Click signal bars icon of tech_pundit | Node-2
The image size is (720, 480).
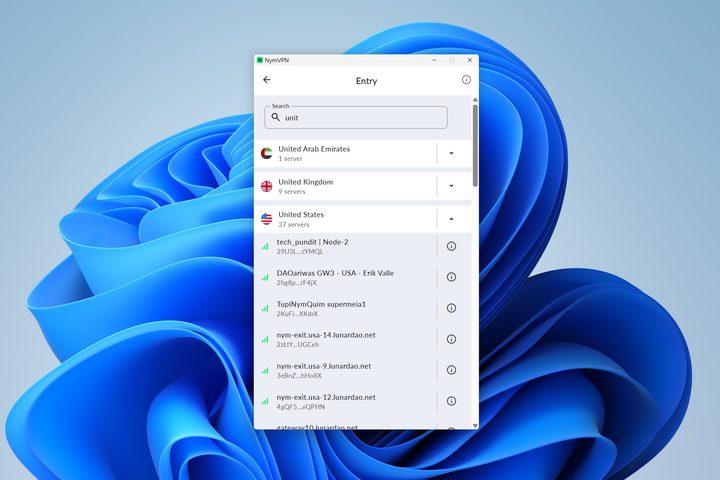[x=265, y=247]
